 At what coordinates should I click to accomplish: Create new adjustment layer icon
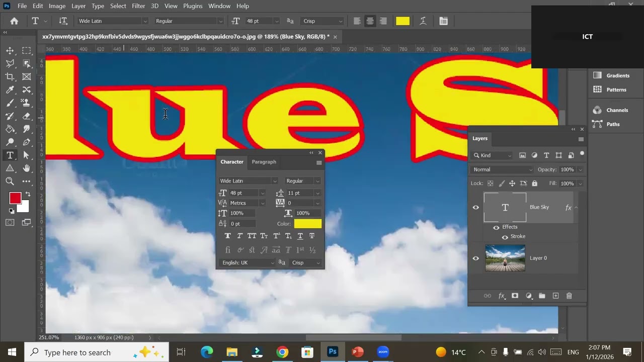tap(528, 296)
